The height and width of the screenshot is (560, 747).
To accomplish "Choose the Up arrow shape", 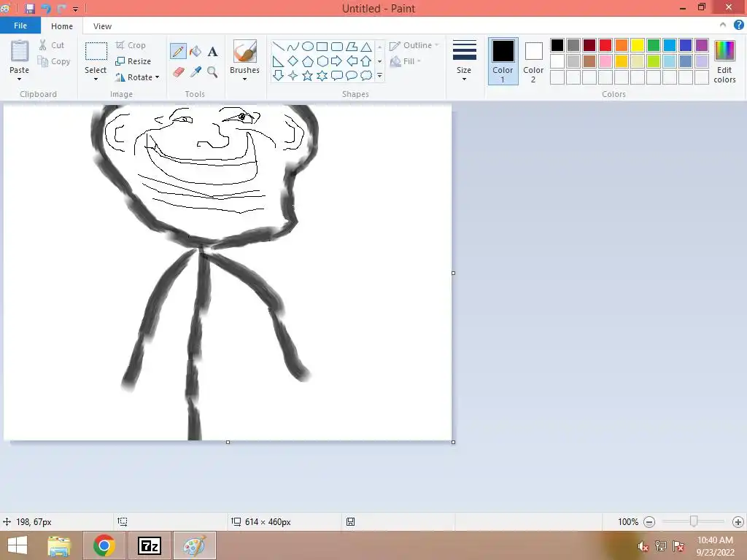I will point(366,61).
